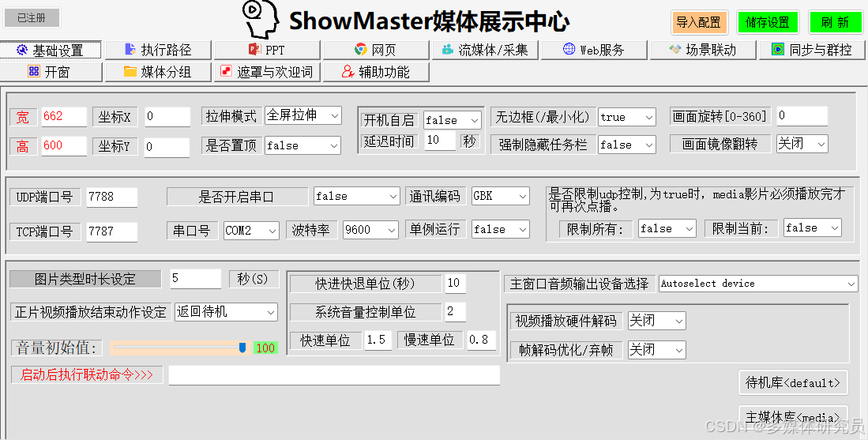Click the handshake icon on 场景联动 tab

(x=674, y=50)
